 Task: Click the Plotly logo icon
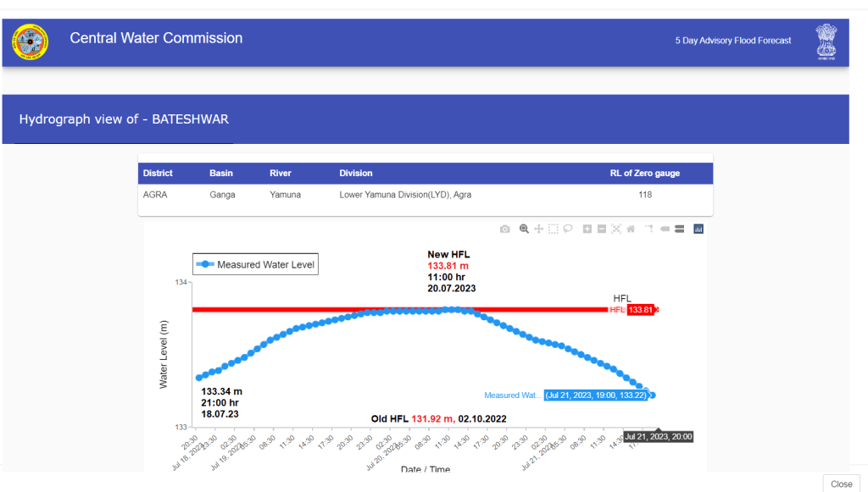tap(699, 229)
